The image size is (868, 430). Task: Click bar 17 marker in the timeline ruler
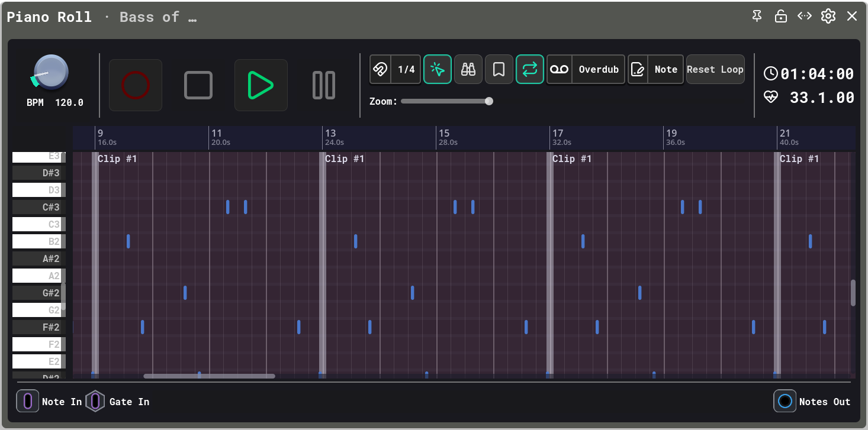pyautogui.click(x=558, y=133)
